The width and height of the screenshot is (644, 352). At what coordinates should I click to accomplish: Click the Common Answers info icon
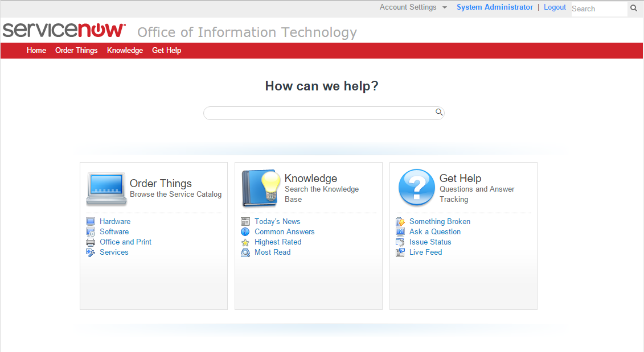245,232
